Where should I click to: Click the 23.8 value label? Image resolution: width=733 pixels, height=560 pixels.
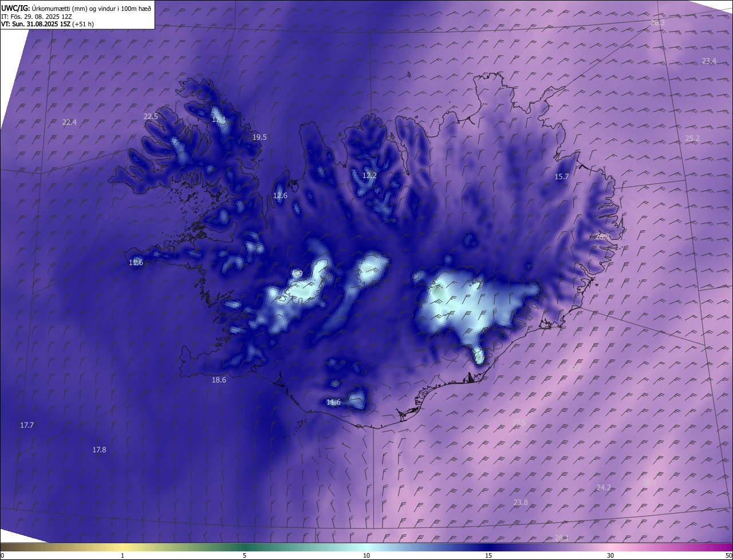coord(521,502)
